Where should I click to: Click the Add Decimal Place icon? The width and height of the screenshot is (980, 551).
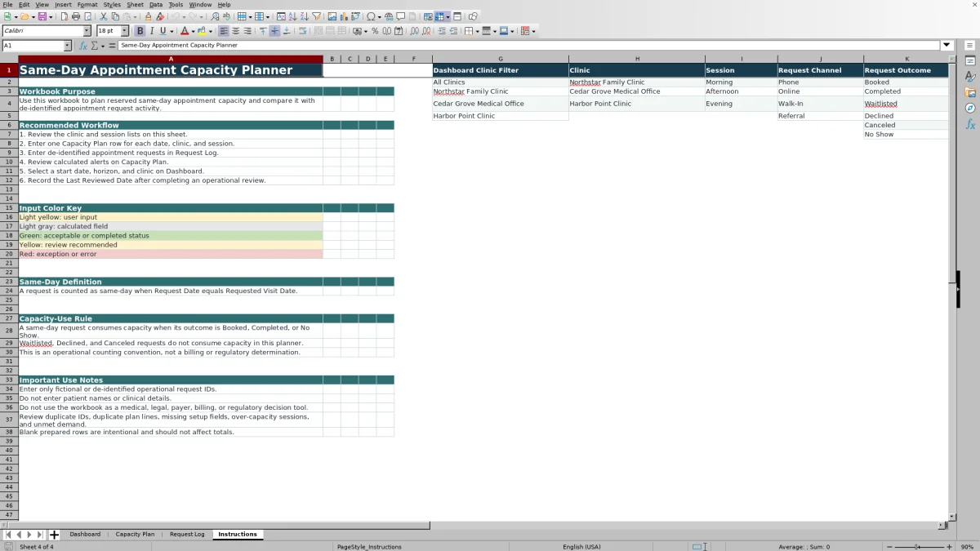click(415, 31)
